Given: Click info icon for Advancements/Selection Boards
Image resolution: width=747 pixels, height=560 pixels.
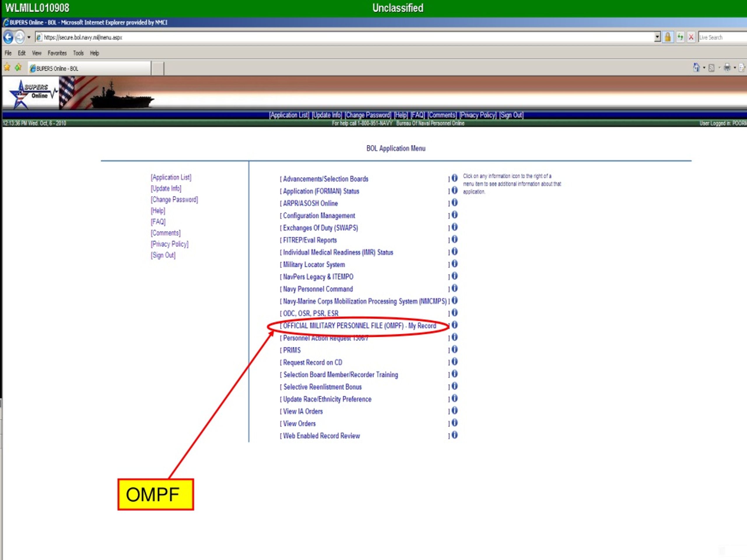Looking at the screenshot, I should 455,178.
